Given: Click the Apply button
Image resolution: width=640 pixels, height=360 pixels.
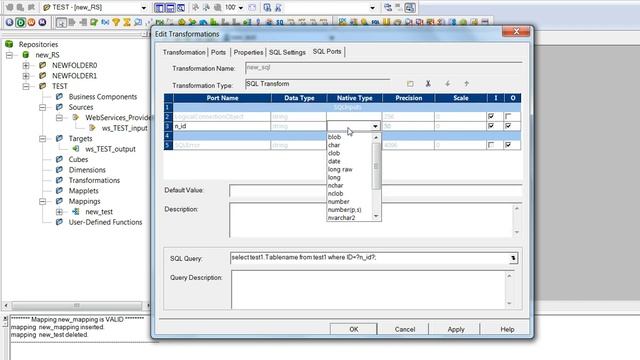Looking at the screenshot, I should pos(456,329).
